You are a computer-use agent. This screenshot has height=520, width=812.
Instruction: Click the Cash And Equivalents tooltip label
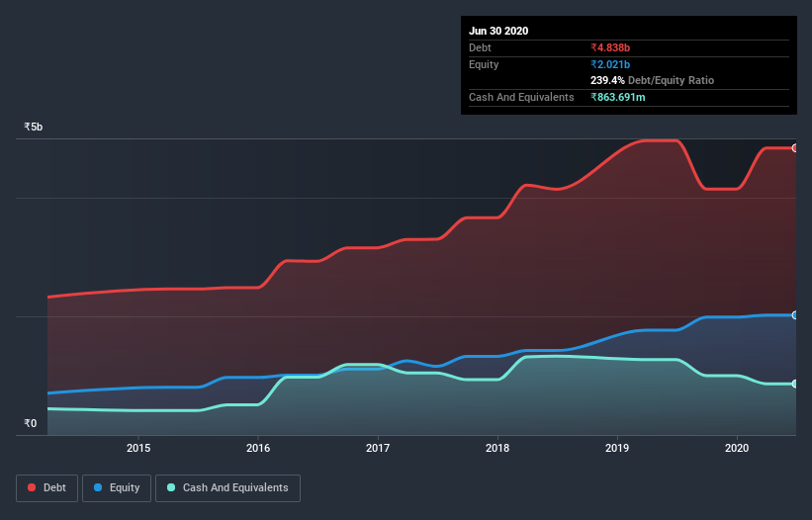click(x=521, y=97)
